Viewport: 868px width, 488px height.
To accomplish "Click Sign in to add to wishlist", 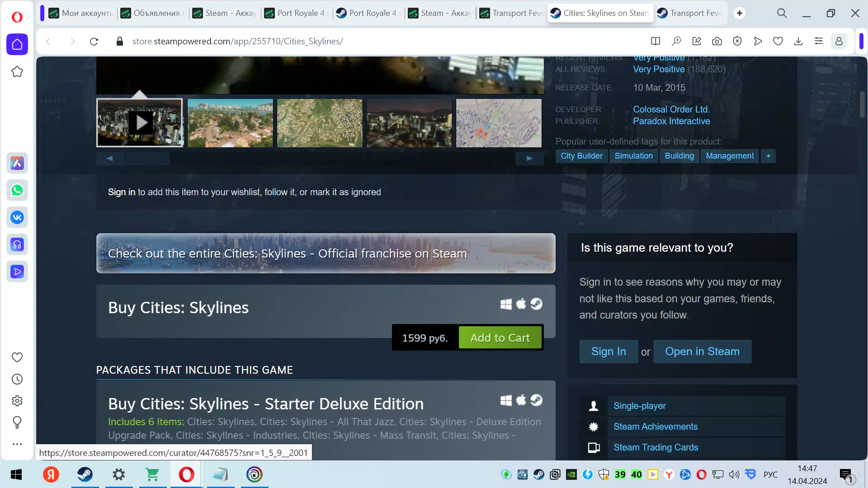I will pyautogui.click(x=122, y=192).
